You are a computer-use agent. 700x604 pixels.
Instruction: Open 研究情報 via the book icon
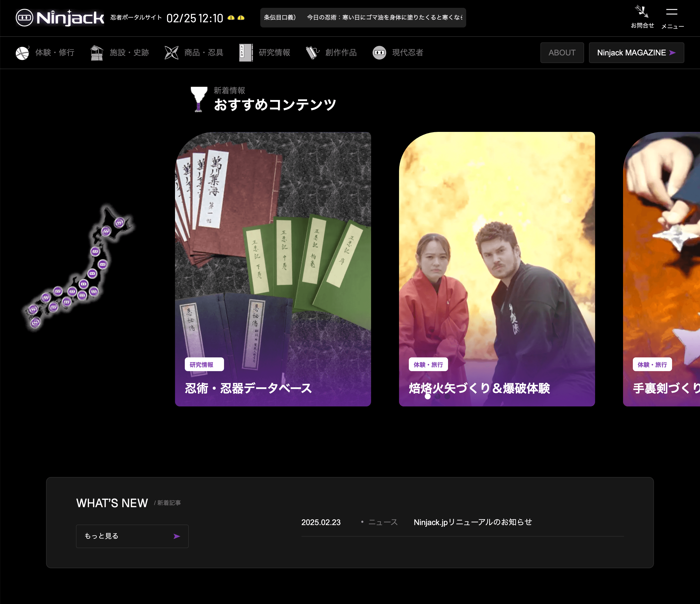pyautogui.click(x=246, y=52)
